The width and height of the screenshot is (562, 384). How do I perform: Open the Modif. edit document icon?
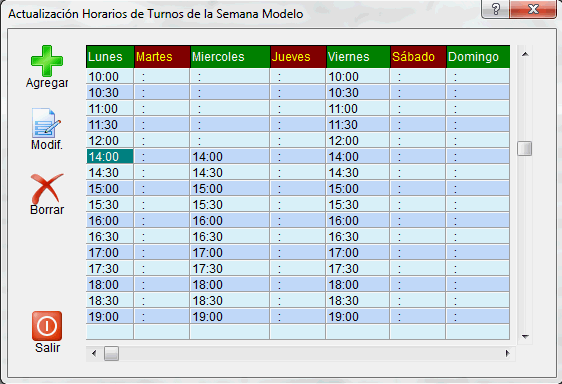[46, 124]
